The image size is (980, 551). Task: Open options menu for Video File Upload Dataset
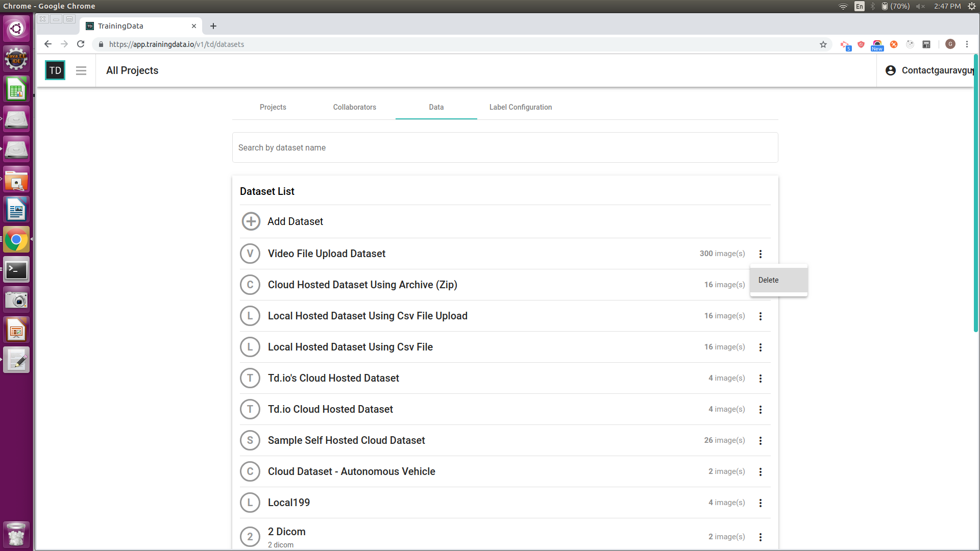760,254
